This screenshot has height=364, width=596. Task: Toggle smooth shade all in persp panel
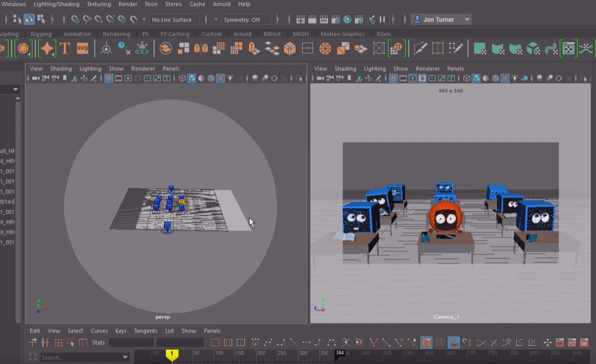(x=192, y=78)
